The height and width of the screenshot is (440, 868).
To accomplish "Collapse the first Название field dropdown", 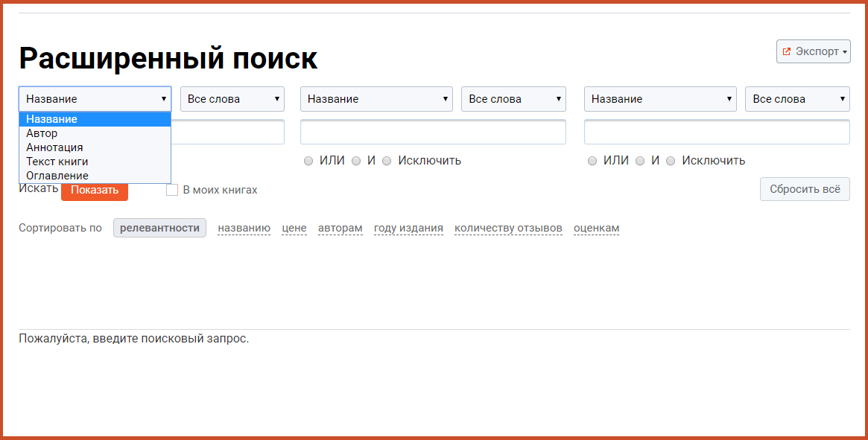I will point(95,99).
